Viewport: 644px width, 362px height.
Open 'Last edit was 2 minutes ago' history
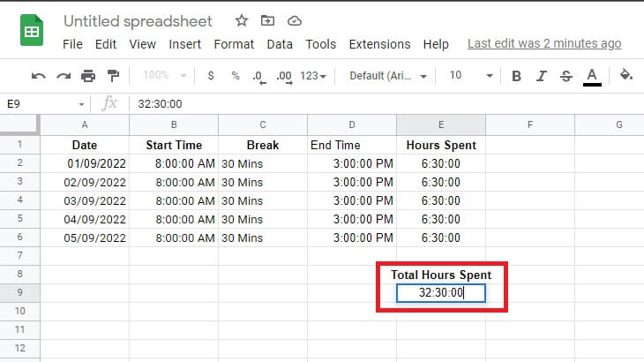[x=544, y=43]
